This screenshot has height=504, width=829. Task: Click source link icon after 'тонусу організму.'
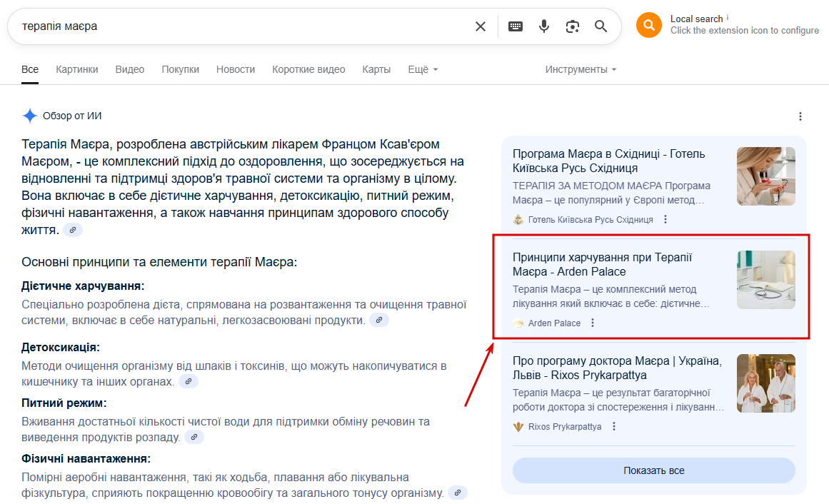point(458,493)
